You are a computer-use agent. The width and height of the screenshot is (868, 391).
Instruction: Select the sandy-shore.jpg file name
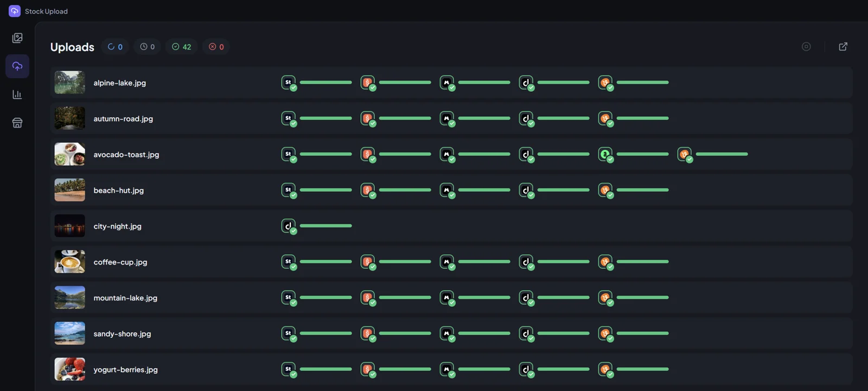(x=122, y=333)
